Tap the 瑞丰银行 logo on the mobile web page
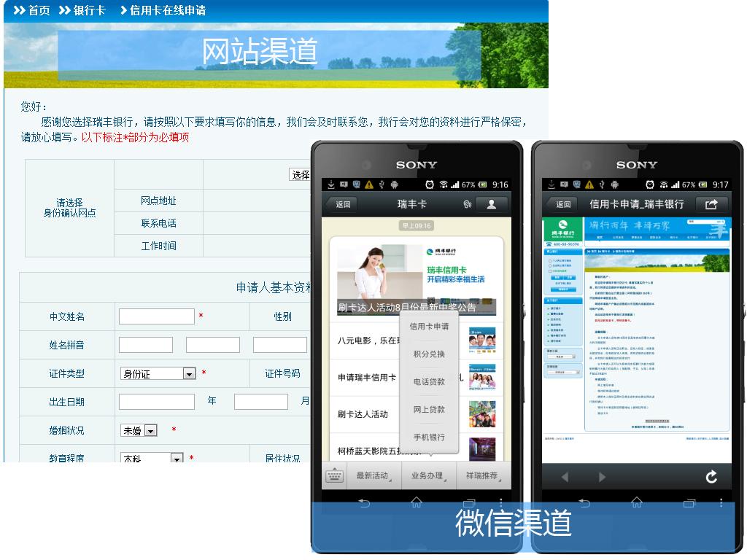Image resolution: width=747 pixels, height=560 pixels. [x=563, y=229]
